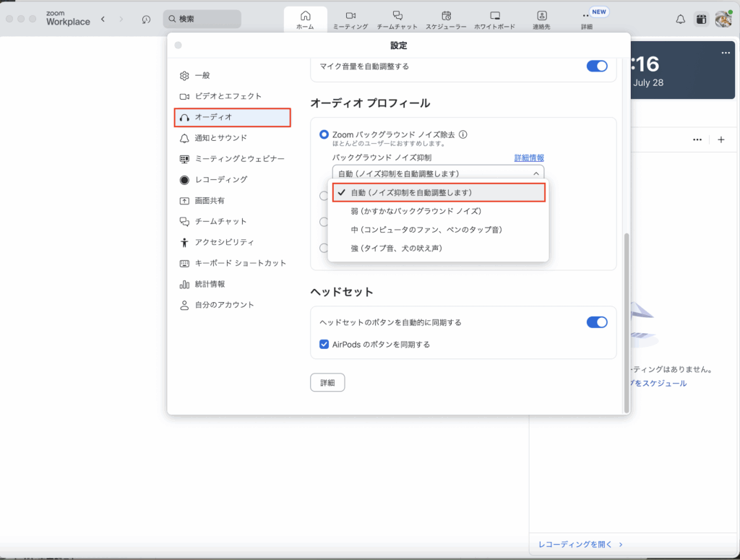The width and height of the screenshot is (740, 560).
Task: Go back with the left arrow
Action: click(x=103, y=19)
